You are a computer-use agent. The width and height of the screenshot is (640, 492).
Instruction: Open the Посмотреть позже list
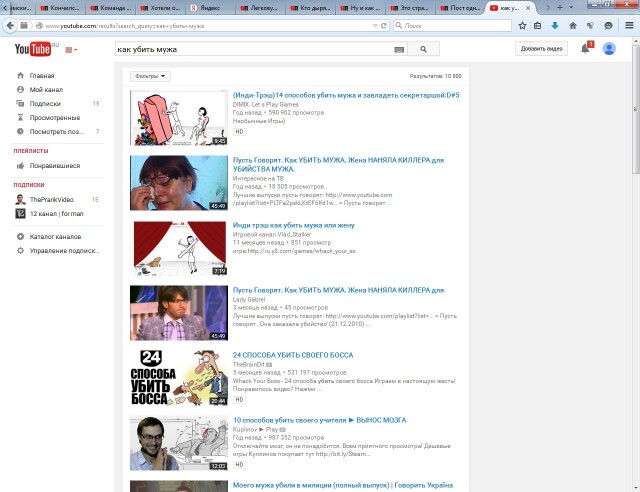[57, 131]
